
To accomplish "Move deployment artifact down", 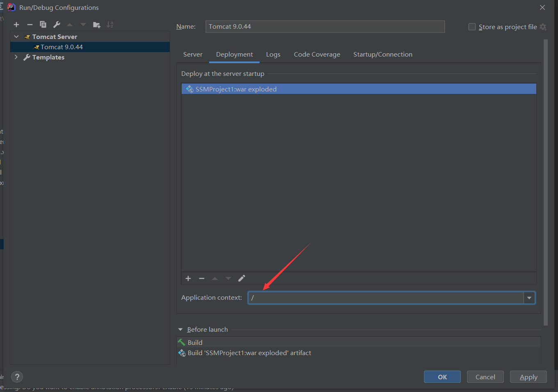I will 228,278.
